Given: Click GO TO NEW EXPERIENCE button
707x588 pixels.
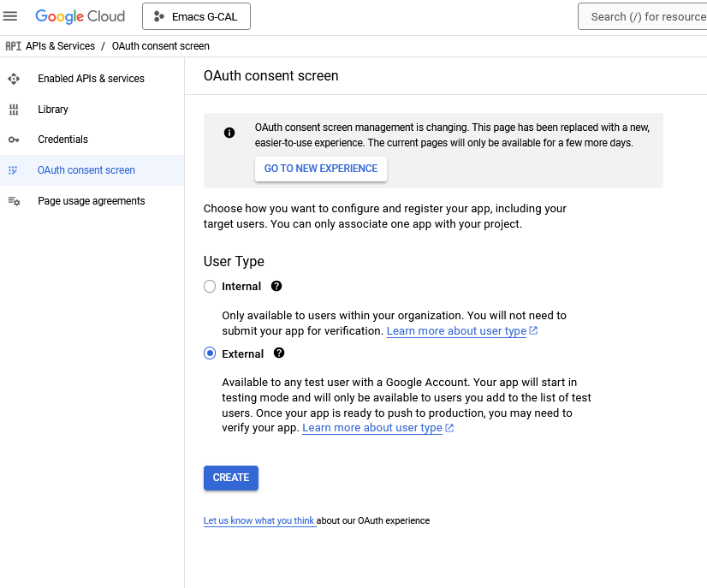Looking at the screenshot, I should pyautogui.click(x=321, y=169).
